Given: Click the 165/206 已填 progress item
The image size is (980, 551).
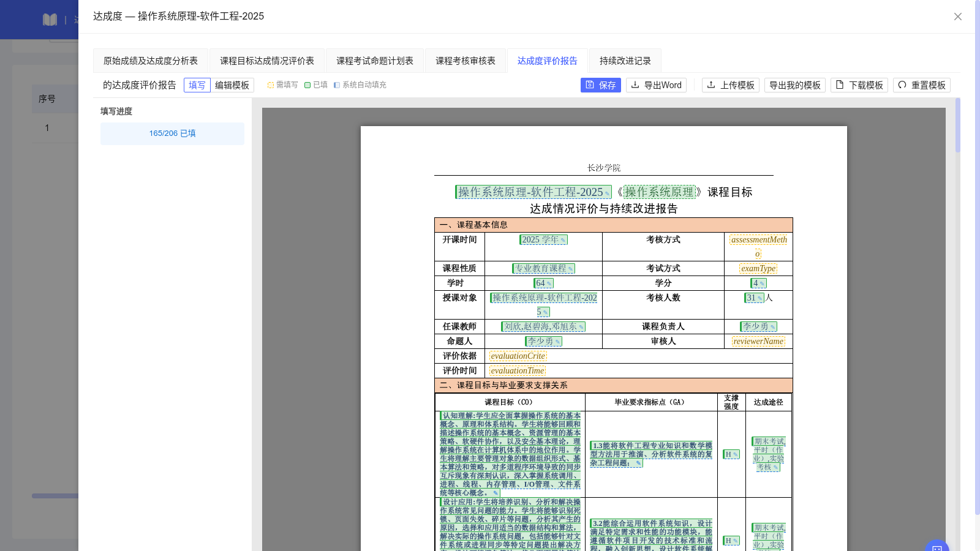Looking at the screenshot, I should click(172, 133).
